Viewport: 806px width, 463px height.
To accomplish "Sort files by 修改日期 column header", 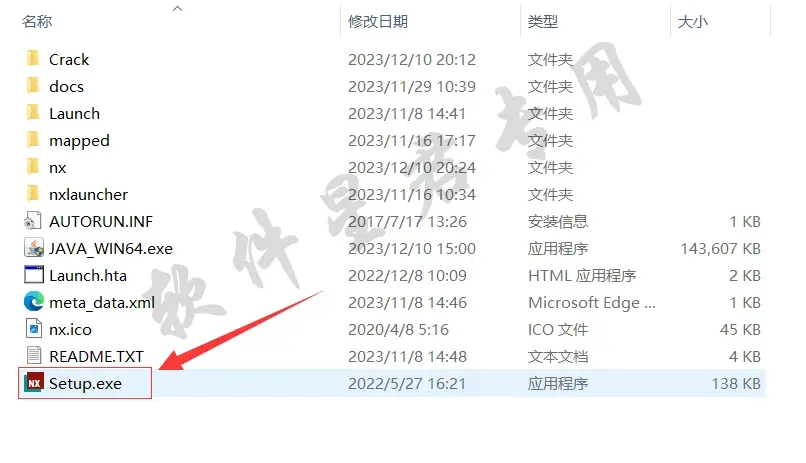I will (378, 22).
